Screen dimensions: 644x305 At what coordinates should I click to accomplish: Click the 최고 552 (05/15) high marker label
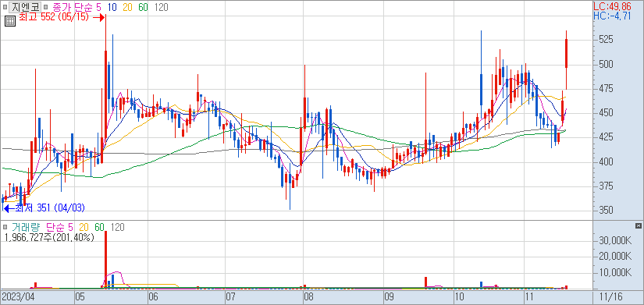coord(54,18)
